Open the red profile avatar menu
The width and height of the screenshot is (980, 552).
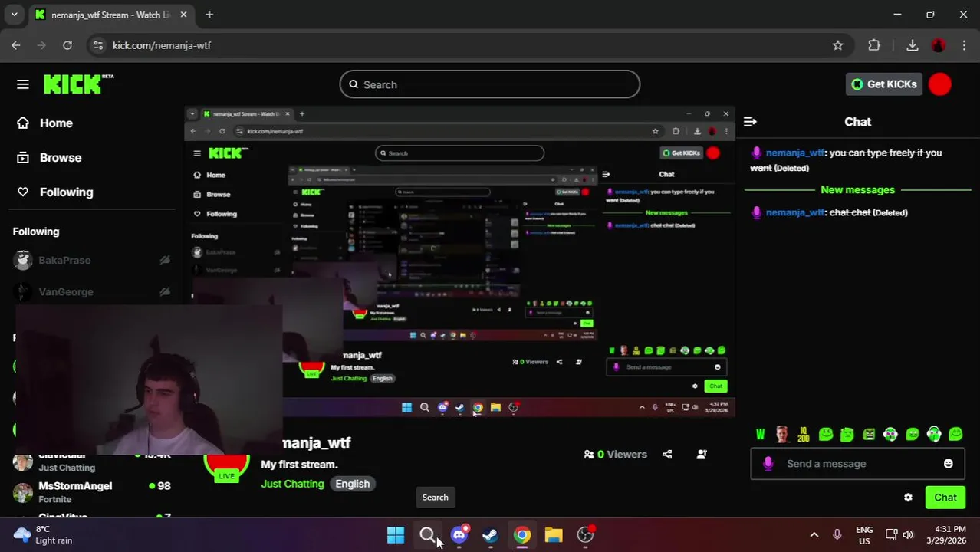[x=940, y=84]
